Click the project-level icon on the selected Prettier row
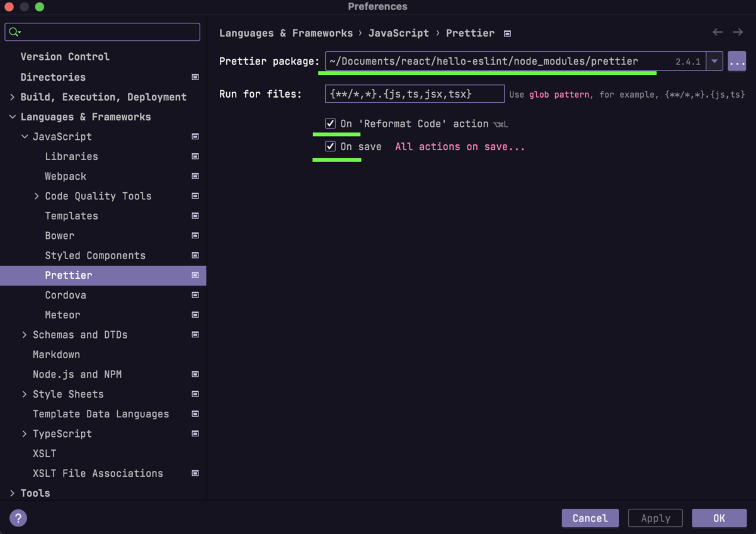This screenshot has height=534, width=756. tap(195, 276)
